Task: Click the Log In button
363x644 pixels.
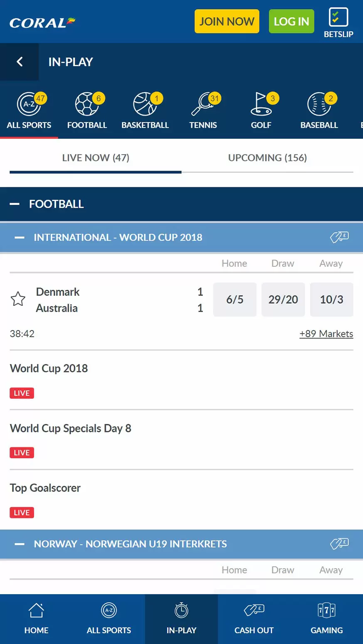Action: 291,21
